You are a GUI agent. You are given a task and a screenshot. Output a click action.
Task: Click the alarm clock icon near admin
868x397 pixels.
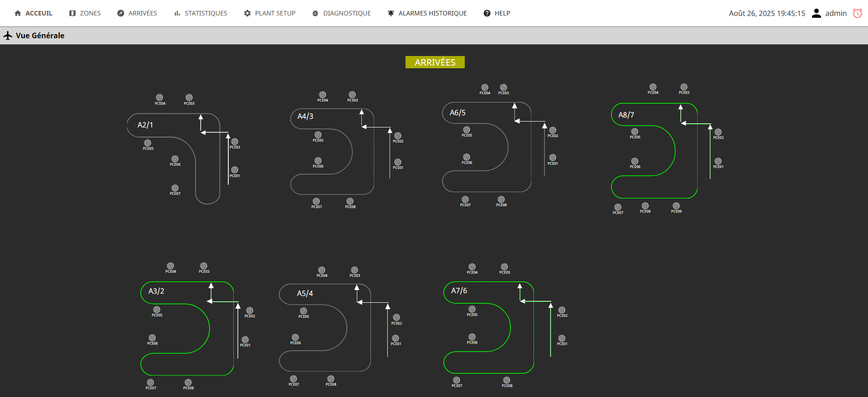tap(858, 13)
